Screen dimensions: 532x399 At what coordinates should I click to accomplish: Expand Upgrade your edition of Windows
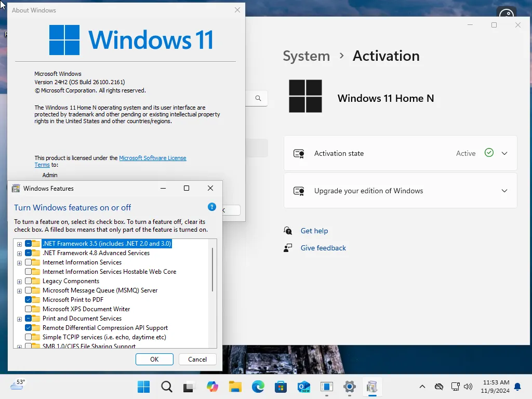point(504,191)
